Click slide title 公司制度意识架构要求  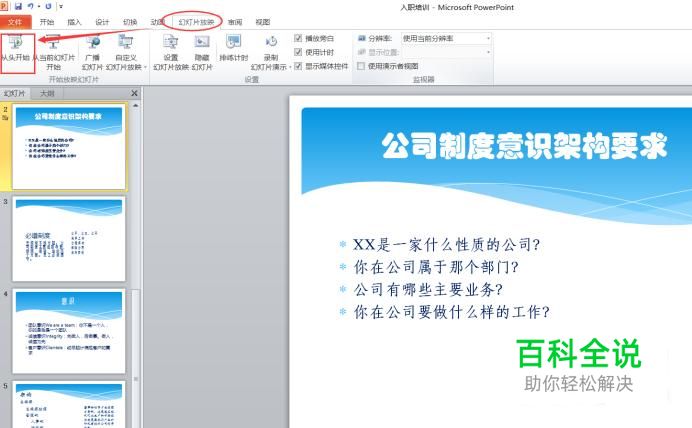tap(524, 146)
